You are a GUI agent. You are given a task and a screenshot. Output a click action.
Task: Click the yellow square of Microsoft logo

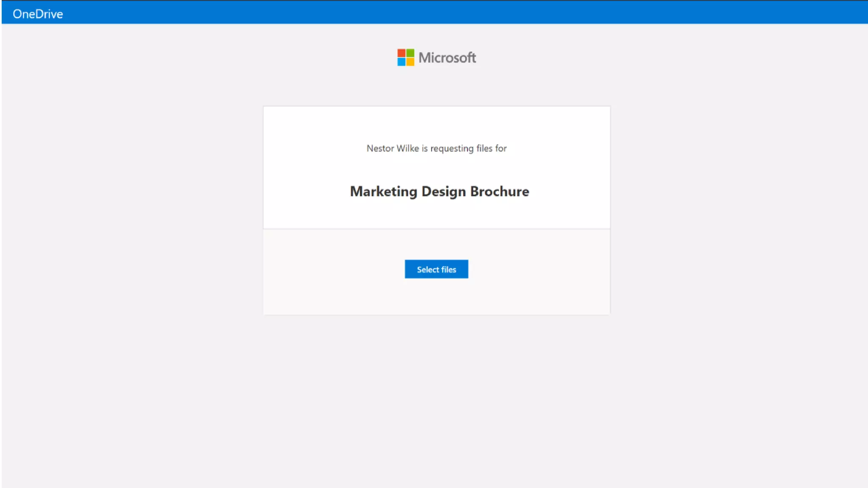click(x=410, y=62)
